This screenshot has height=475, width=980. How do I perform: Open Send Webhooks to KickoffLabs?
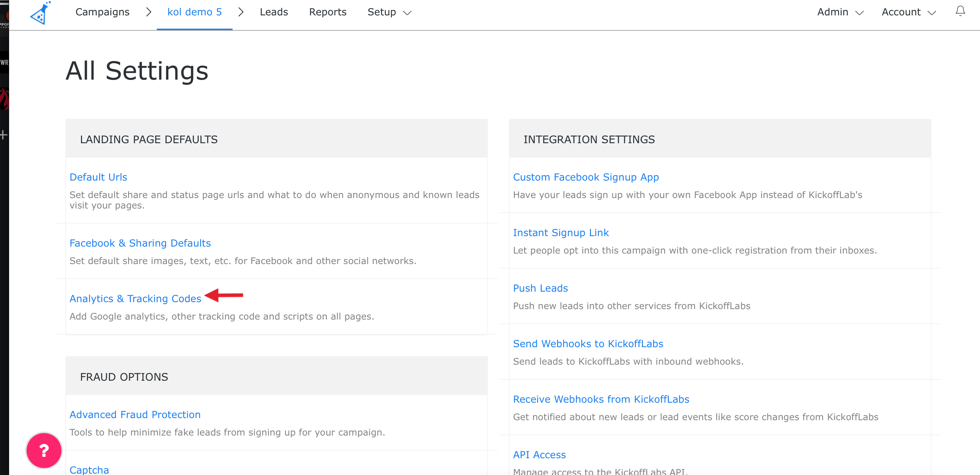pos(588,344)
